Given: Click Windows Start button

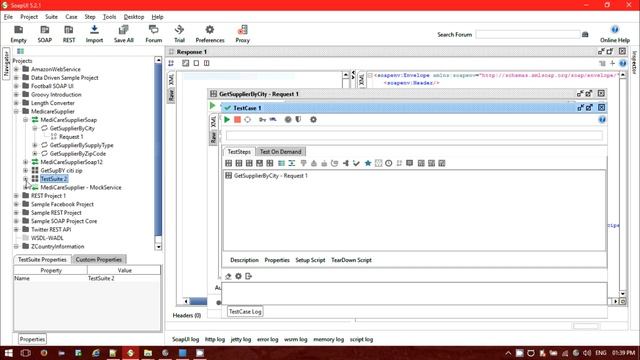Looking at the screenshot, I should [x=8, y=353].
